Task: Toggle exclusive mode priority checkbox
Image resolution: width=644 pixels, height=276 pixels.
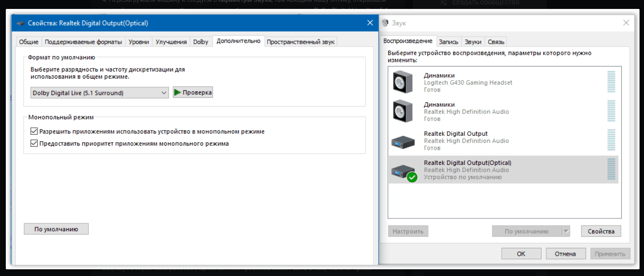Action: click(34, 144)
